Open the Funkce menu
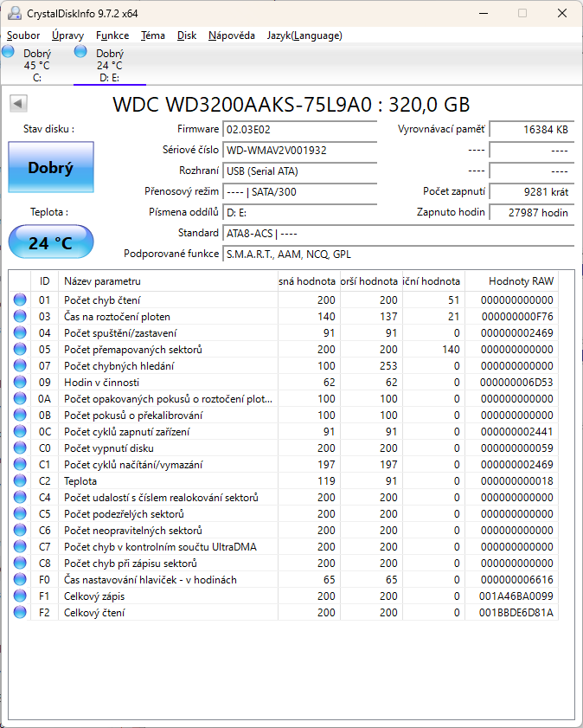 (112, 35)
